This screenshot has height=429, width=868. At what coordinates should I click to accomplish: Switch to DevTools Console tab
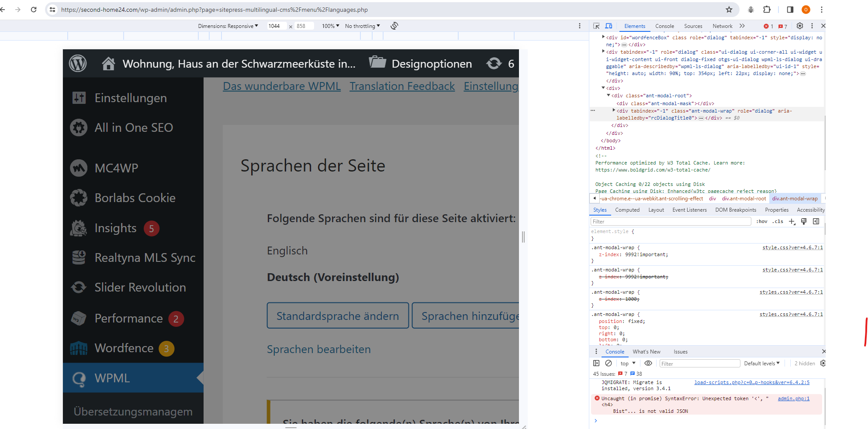tap(664, 26)
